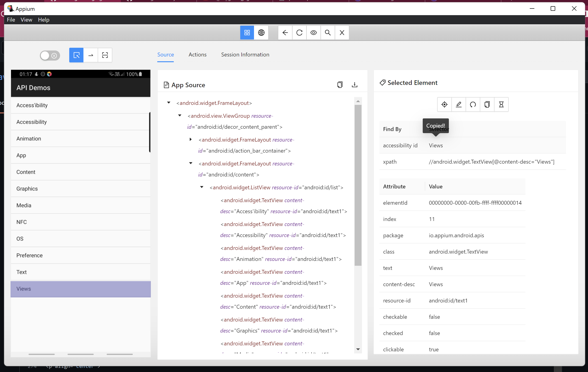Collapse the android.widget.ListView node
The height and width of the screenshot is (372, 588).
tap(202, 187)
